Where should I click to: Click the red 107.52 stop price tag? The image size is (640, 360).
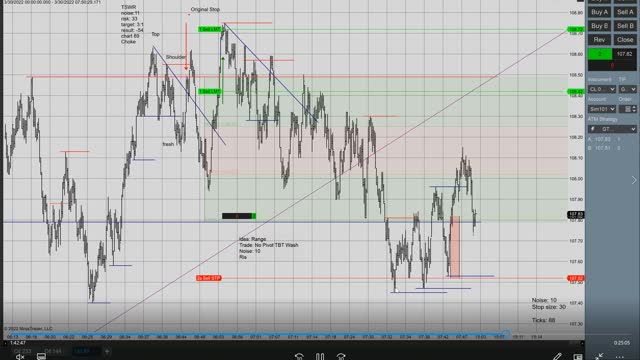point(576,278)
